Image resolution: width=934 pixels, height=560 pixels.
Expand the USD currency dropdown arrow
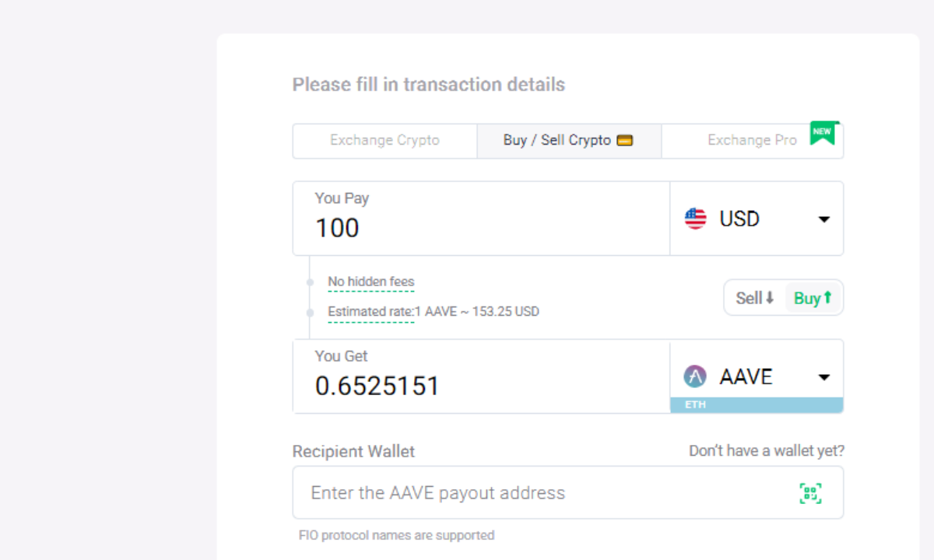(824, 219)
